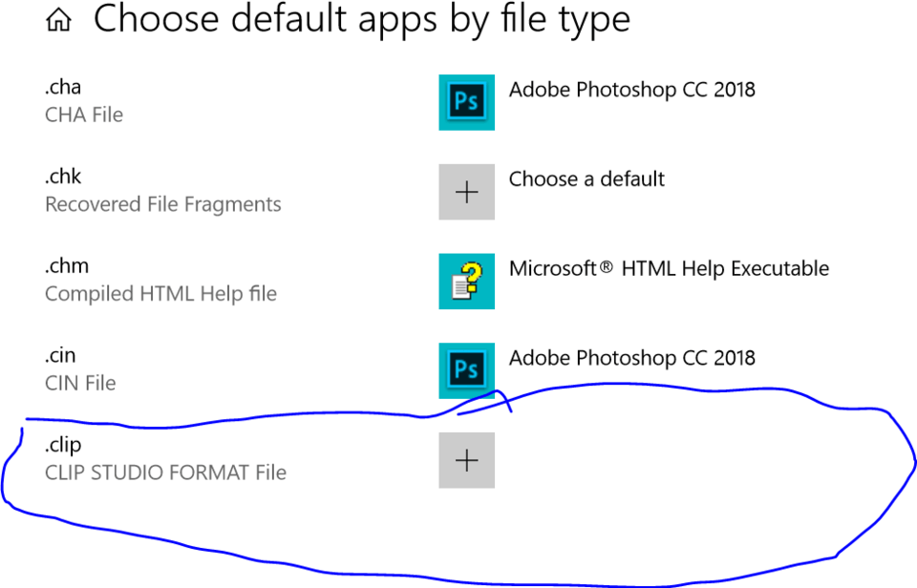
Task: Click HTML Help icon for .chm
Action: point(466,282)
